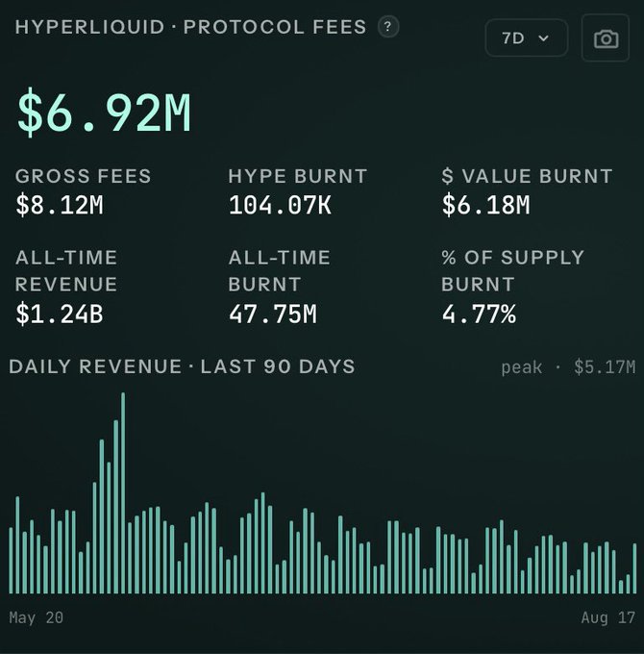Image resolution: width=644 pixels, height=654 pixels.
Task: Click the question mark help icon
Action: (x=388, y=27)
